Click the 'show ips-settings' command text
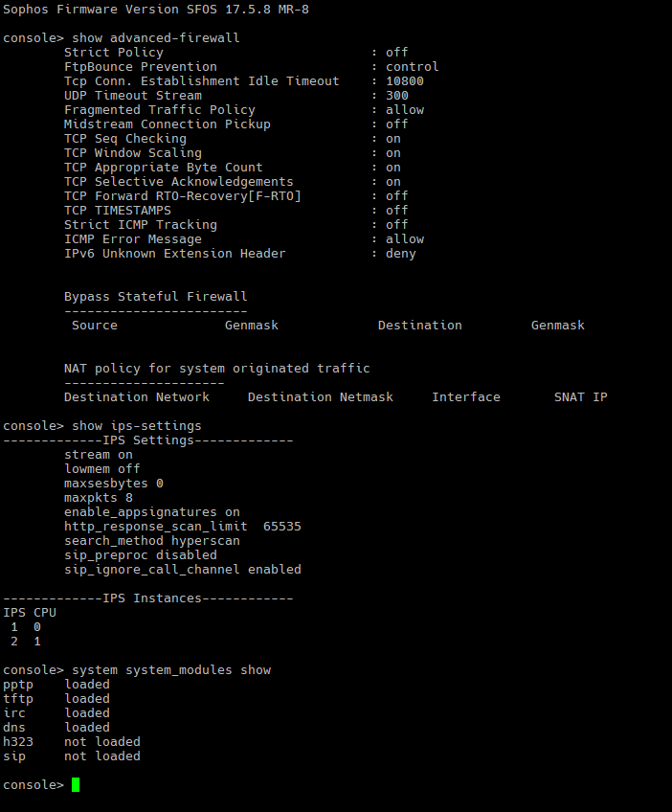 pyautogui.click(x=137, y=426)
